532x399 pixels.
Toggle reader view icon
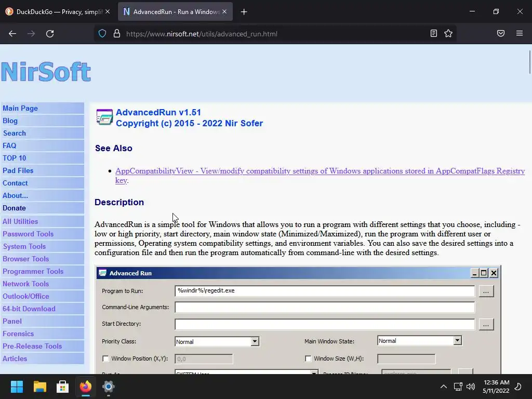(x=434, y=33)
